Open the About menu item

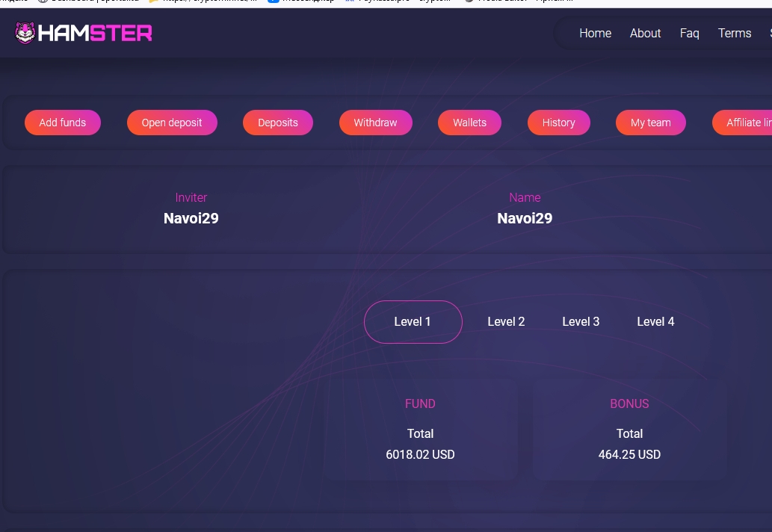coord(645,33)
